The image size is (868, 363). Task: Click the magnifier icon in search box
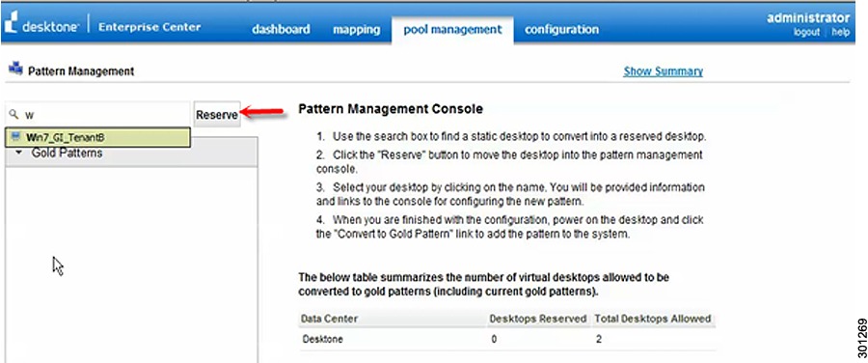click(x=14, y=114)
